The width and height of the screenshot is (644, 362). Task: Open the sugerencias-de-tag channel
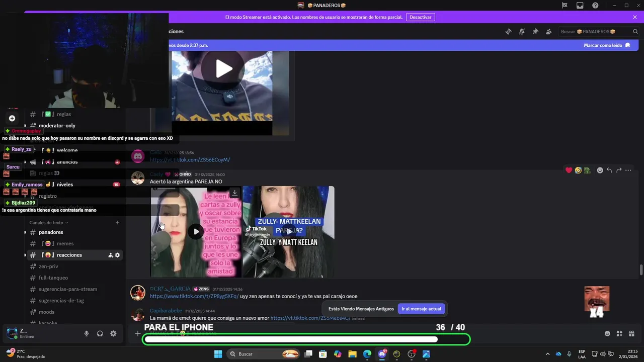coord(74,301)
